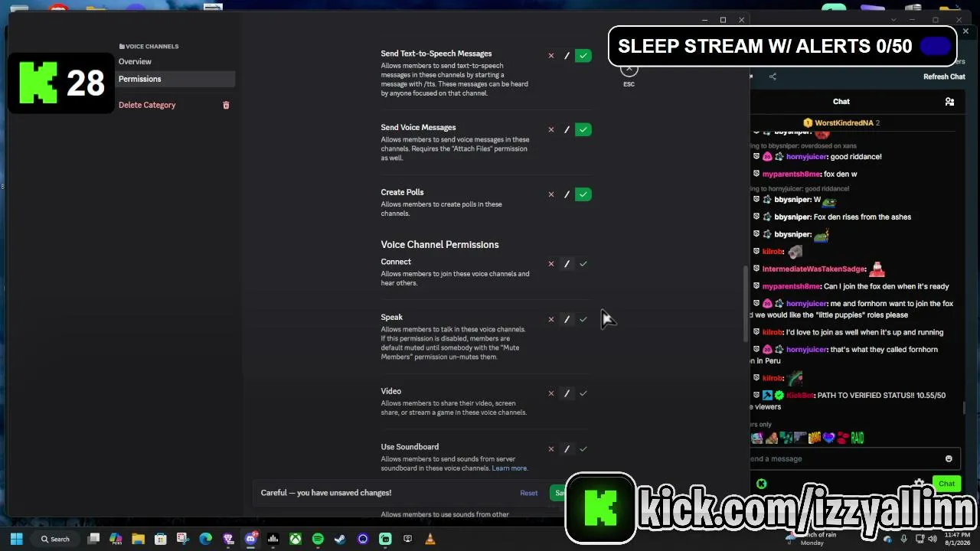980x551 pixels.
Task: Deny the Video permission
Action: point(550,393)
